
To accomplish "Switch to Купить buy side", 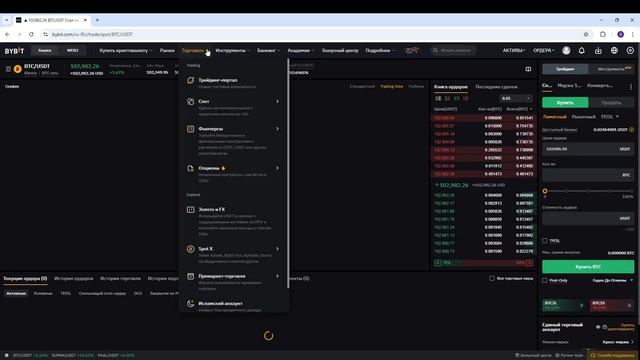I will (565, 102).
